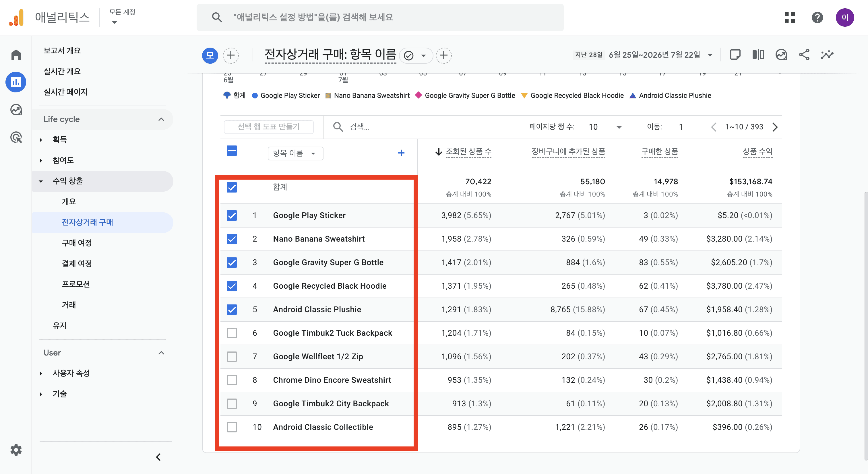Screen dimensions: 868x474
Task: Uncheck the Google Play Sticker row
Action: click(x=232, y=215)
